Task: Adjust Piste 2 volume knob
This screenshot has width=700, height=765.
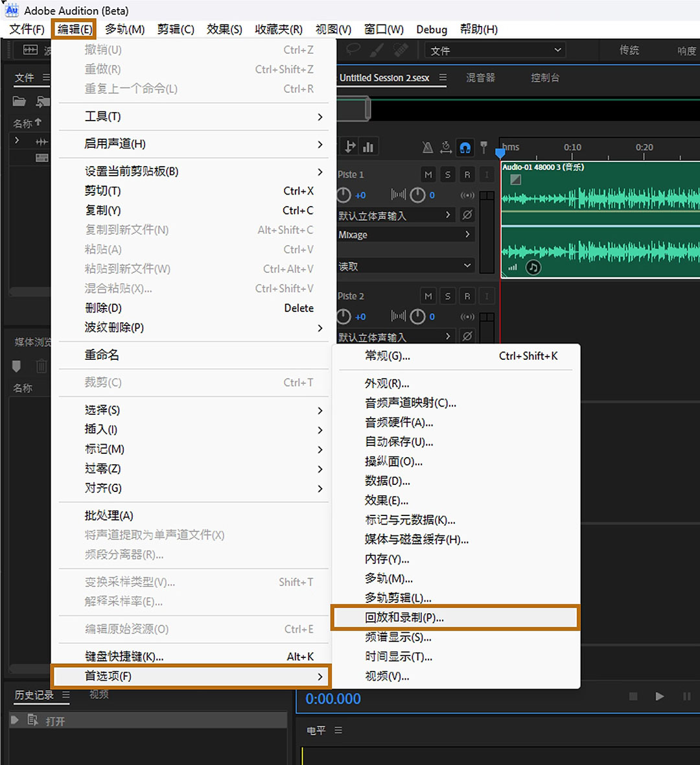Action: tap(344, 316)
